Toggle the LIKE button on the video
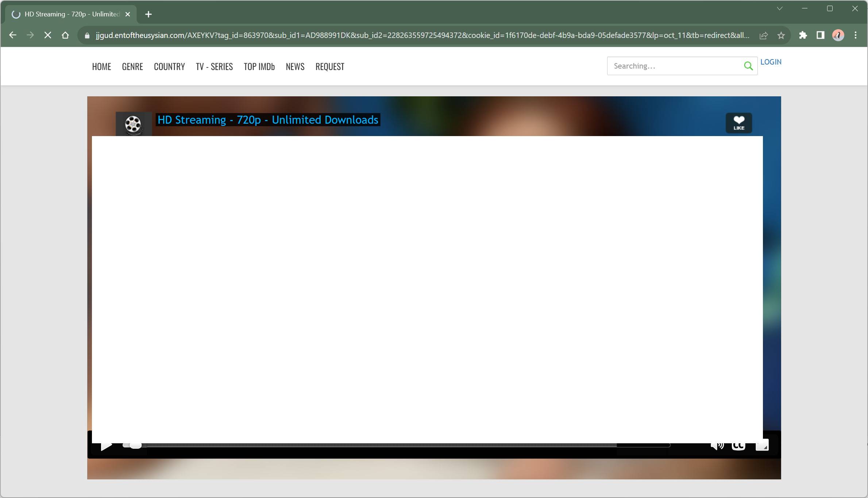 (x=739, y=123)
